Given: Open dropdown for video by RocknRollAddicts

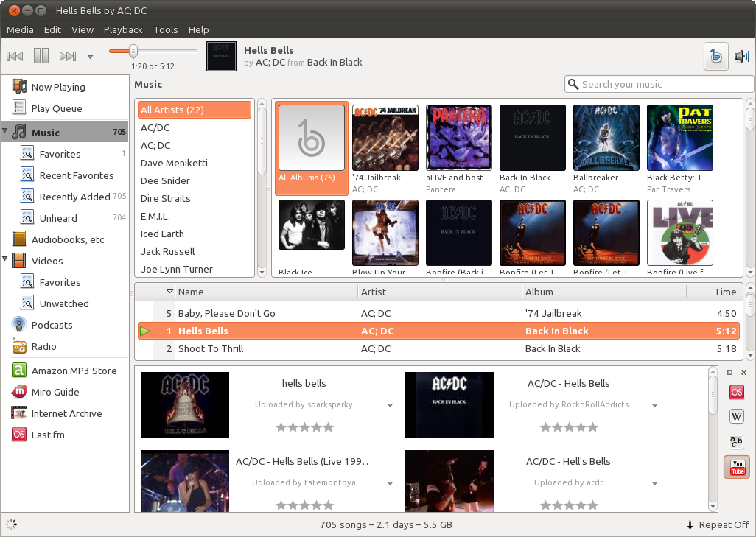Looking at the screenshot, I should 655,405.
